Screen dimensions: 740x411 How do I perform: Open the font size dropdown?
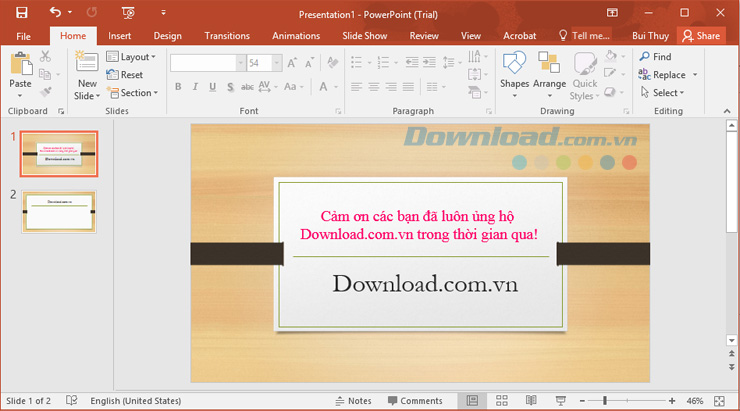[x=277, y=63]
